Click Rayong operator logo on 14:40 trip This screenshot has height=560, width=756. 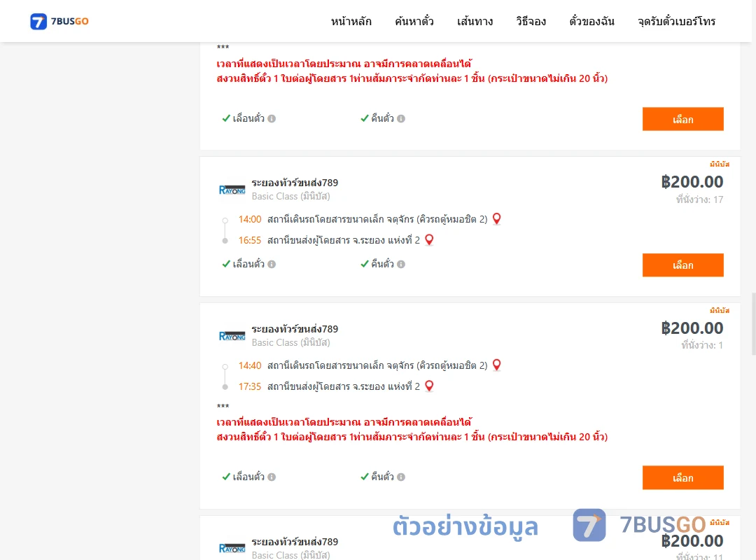(x=232, y=336)
